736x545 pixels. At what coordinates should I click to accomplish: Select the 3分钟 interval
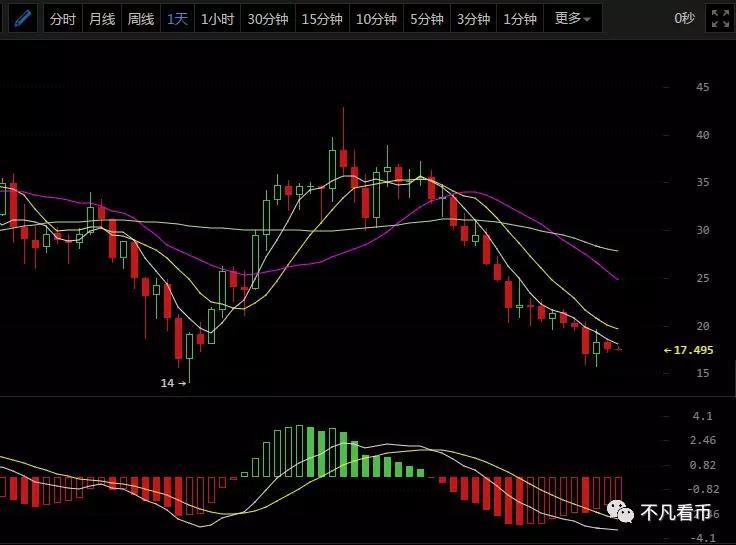(473, 19)
